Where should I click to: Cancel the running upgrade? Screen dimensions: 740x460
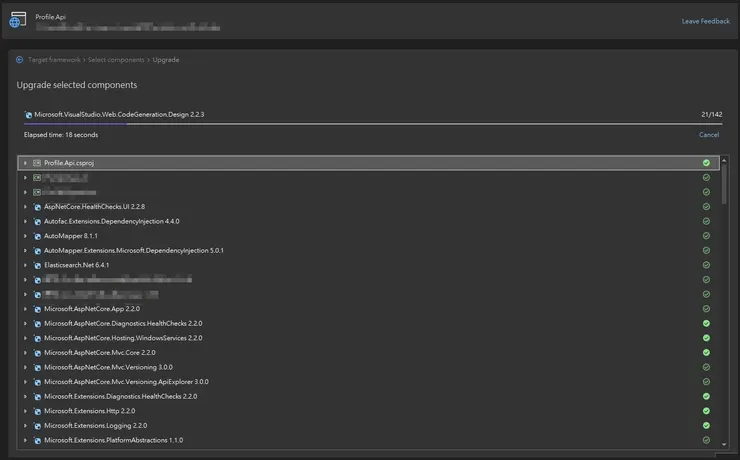tap(708, 135)
